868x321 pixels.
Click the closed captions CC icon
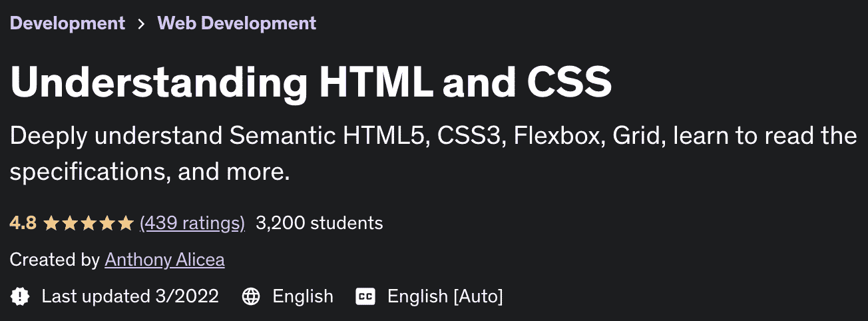[x=365, y=296]
